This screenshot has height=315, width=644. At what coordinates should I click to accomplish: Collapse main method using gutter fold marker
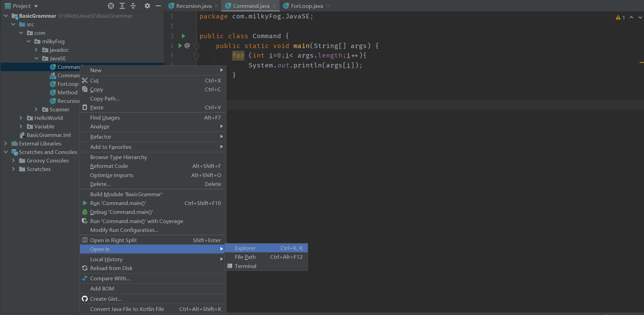click(x=196, y=46)
